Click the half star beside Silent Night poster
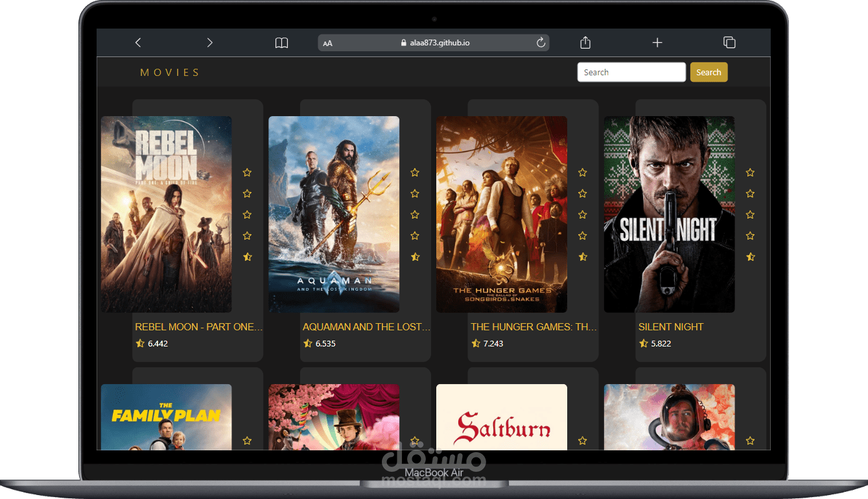Screen dimensions: 868x499 coord(750,257)
